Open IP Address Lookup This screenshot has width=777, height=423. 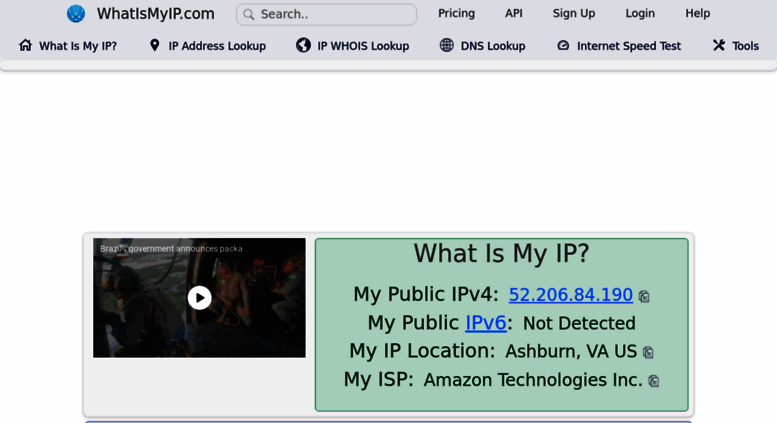tap(217, 46)
